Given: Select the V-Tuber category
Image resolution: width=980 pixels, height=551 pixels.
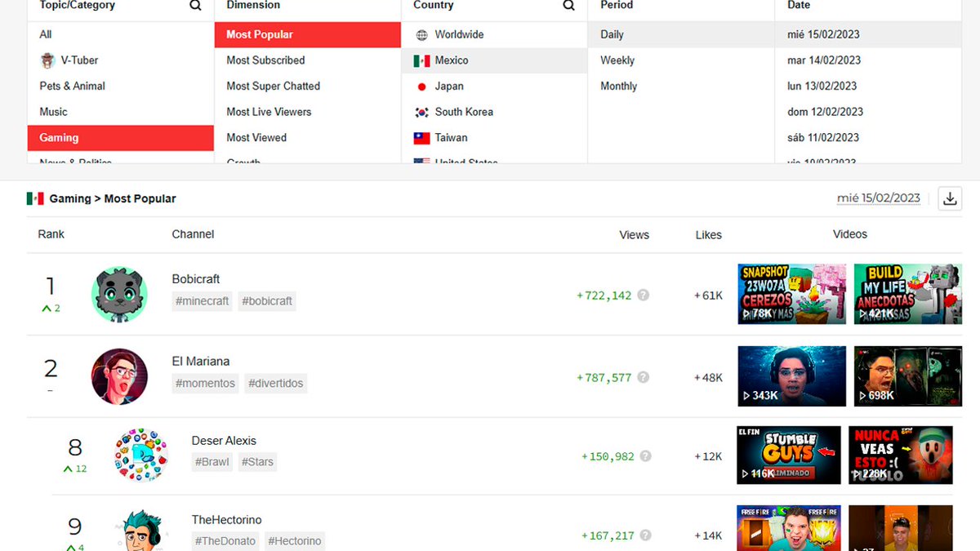Looking at the screenshot, I should [x=121, y=60].
